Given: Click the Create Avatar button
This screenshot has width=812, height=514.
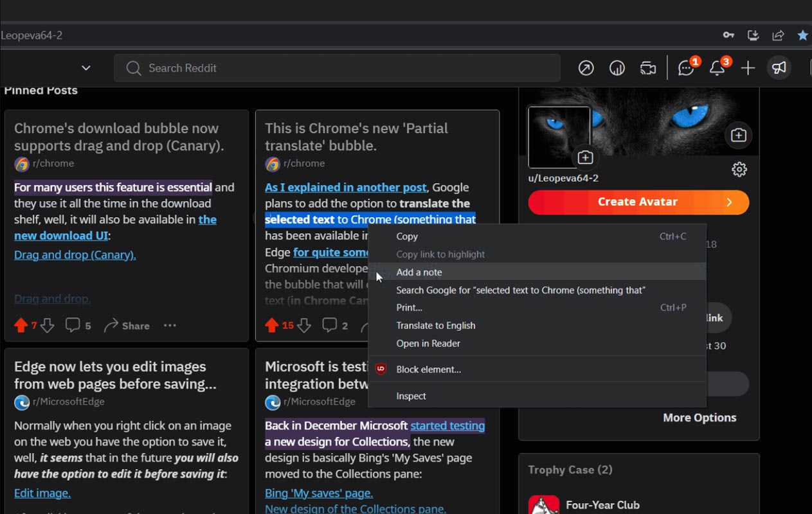Looking at the screenshot, I should click(x=638, y=202).
